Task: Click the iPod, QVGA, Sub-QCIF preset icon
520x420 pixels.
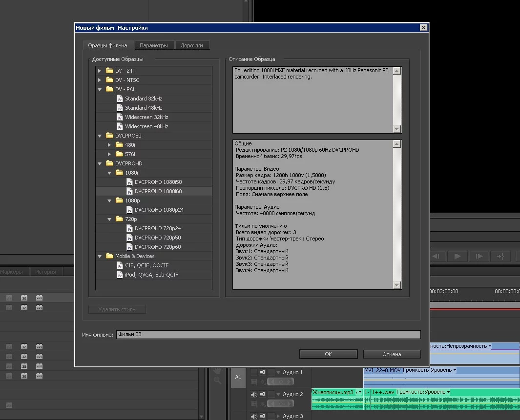Action: [x=120, y=275]
